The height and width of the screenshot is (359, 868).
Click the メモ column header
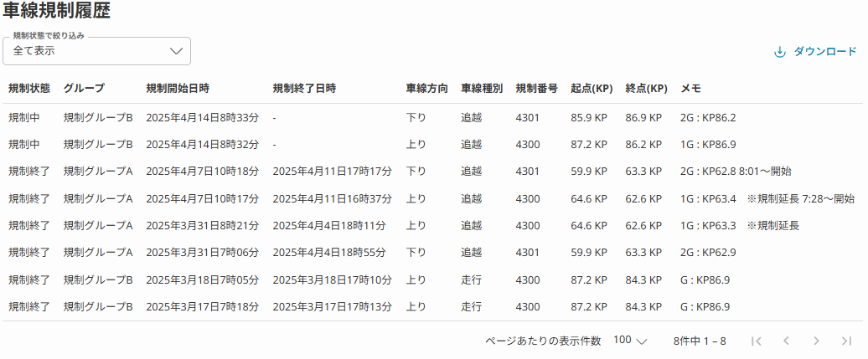(x=690, y=89)
